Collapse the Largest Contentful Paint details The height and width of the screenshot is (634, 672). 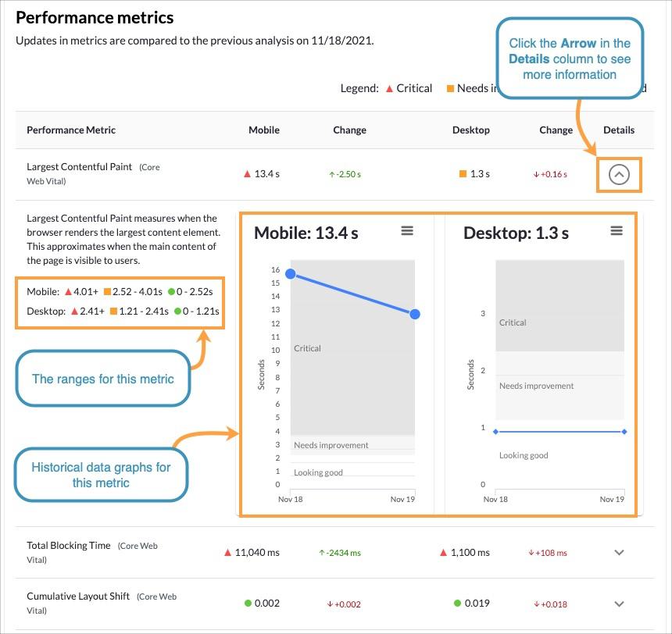(619, 174)
